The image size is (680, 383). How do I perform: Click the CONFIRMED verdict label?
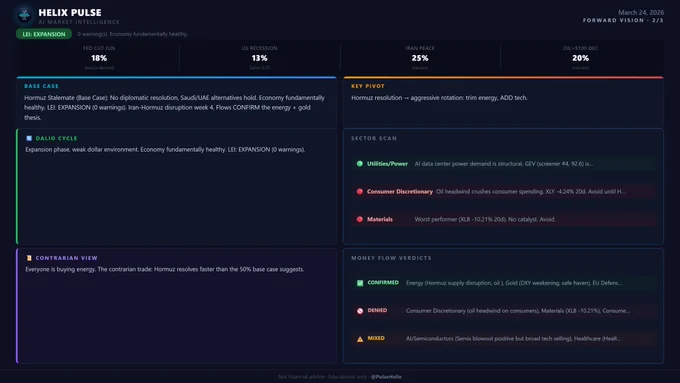pyautogui.click(x=383, y=283)
